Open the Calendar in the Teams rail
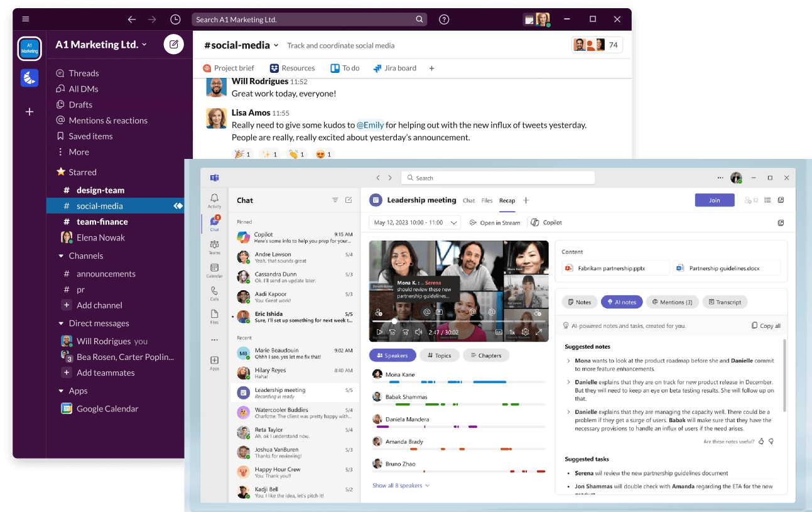 215,270
